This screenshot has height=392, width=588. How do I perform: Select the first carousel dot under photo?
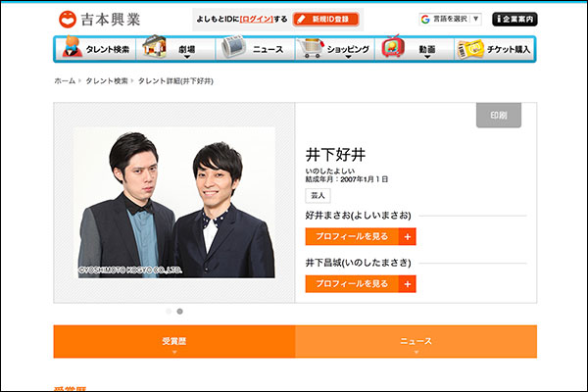coord(168,311)
